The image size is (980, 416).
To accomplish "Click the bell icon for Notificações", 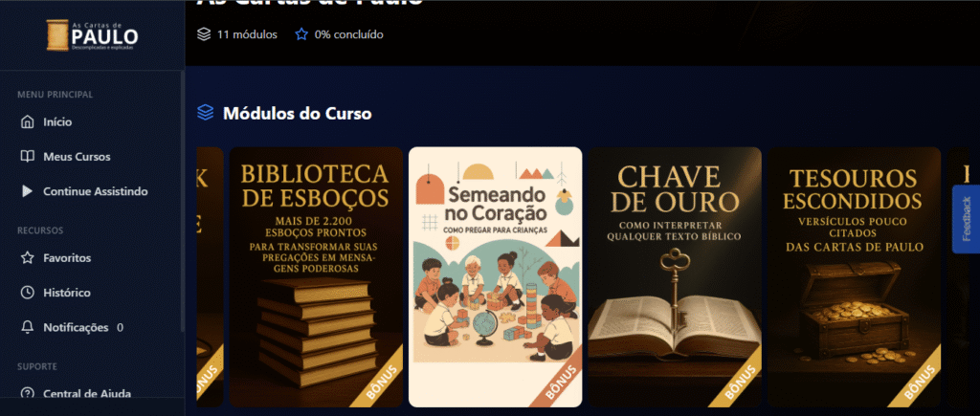I will (27, 327).
